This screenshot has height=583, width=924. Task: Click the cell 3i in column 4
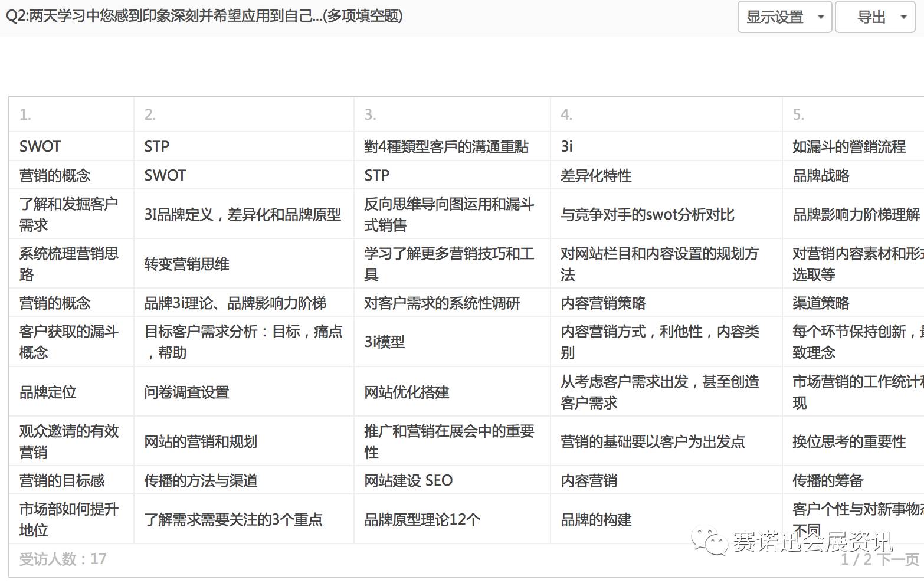pyautogui.click(x=666, y=146)
